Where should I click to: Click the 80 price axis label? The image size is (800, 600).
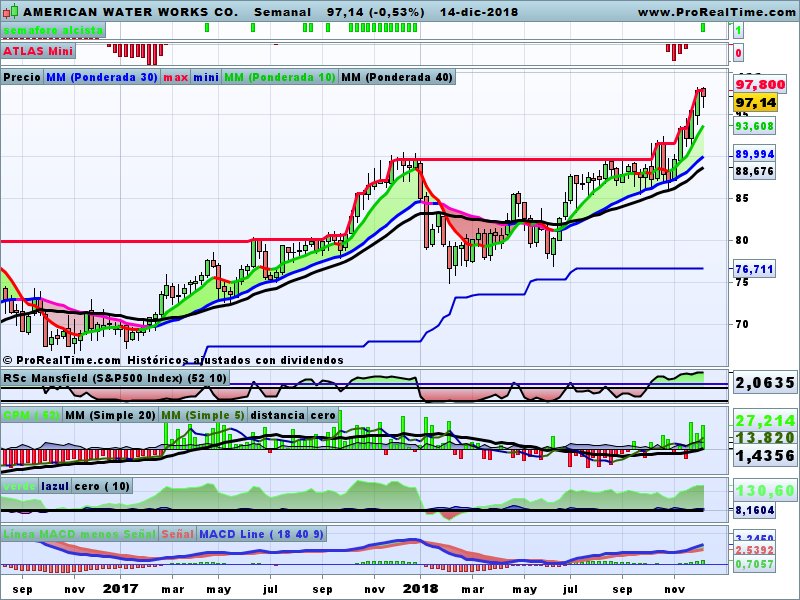click(x=742, y=240)
